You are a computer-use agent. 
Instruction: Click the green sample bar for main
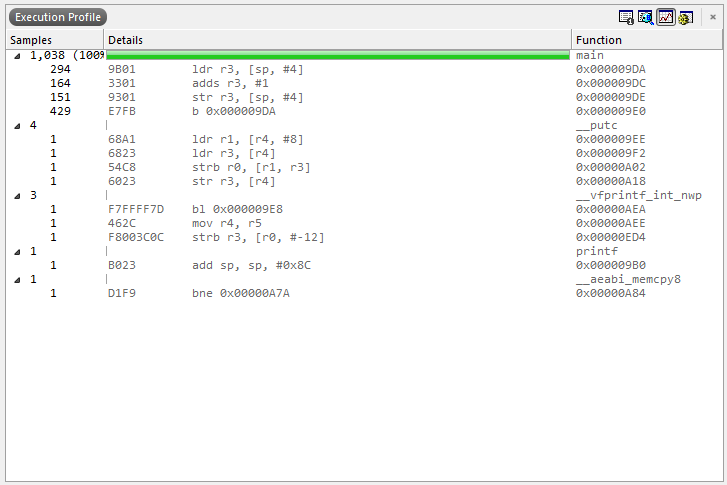(337, 56)
